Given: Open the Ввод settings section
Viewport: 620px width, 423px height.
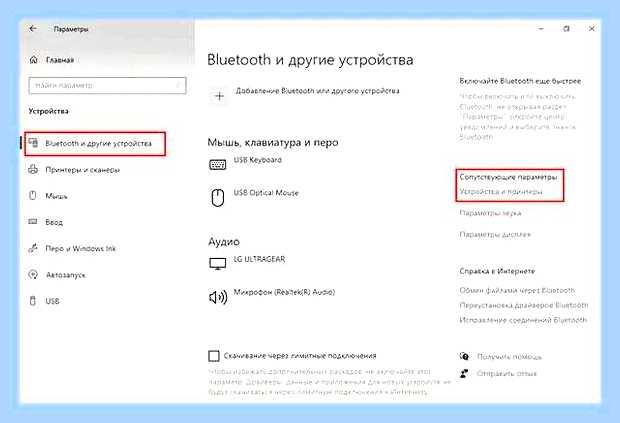Looking at the screenshot, I should click(54, 222).
